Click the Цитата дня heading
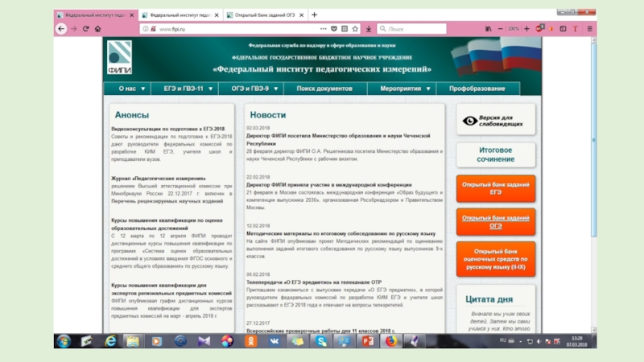Image resolution: width=644 pixels, height=362 pixels. point(489,299)
